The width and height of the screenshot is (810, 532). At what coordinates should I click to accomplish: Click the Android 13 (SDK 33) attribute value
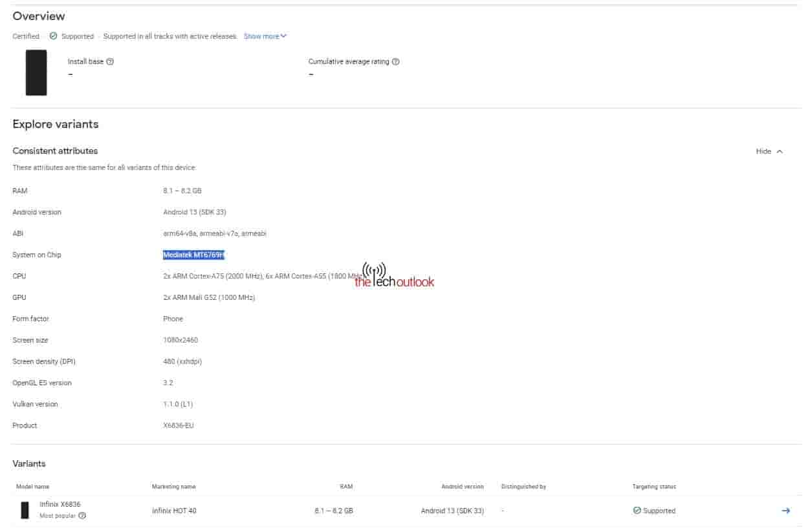pos(194,212)
